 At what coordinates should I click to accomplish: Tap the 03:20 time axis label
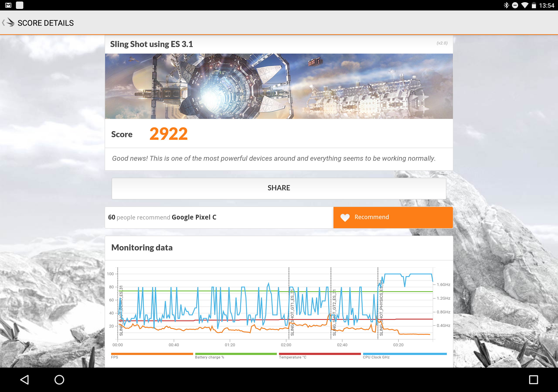point(398,345)
